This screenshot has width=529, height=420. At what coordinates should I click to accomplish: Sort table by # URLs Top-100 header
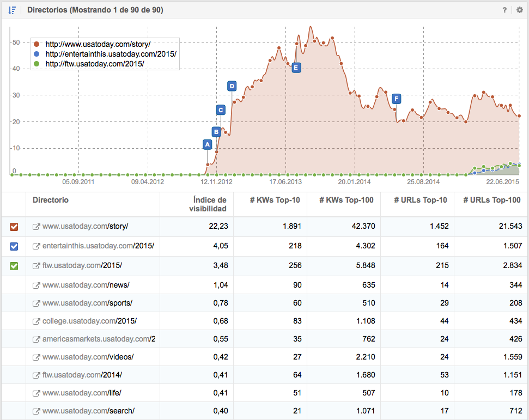(x=491, y=200)
